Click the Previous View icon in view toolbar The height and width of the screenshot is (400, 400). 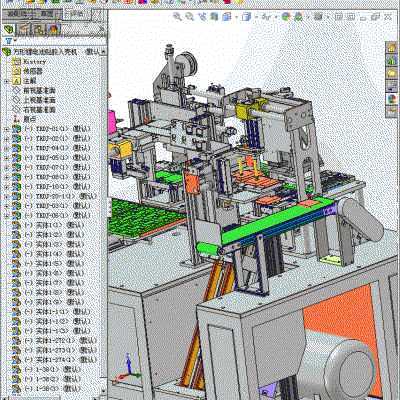pos(202,16)
